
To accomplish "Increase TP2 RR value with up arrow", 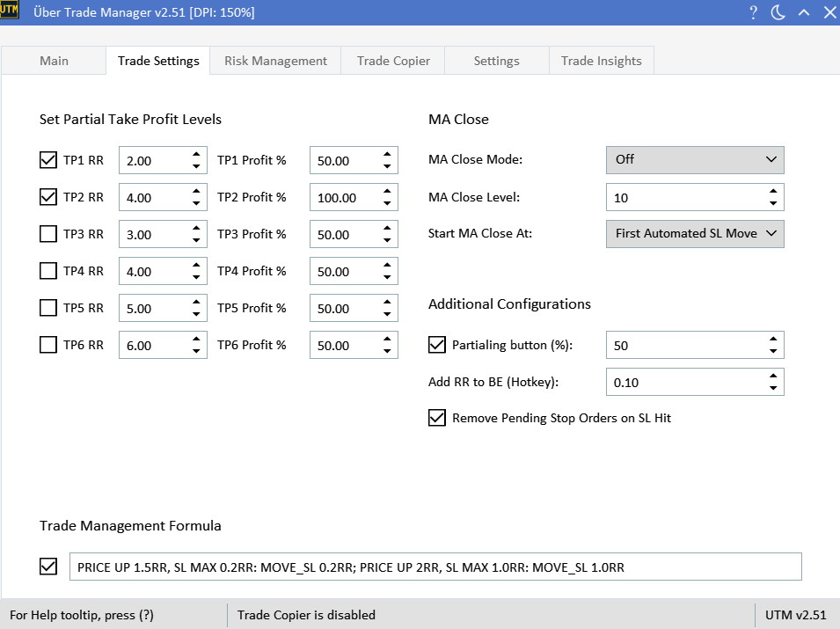I will click(196, 191).
